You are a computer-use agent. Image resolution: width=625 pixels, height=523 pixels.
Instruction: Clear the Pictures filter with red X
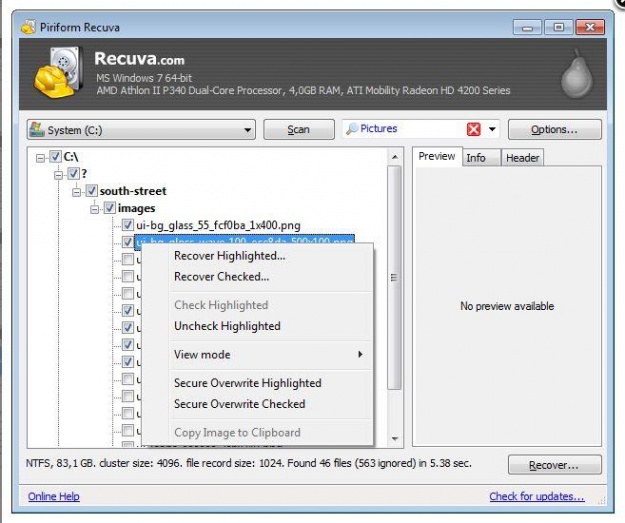pos(475,130)
